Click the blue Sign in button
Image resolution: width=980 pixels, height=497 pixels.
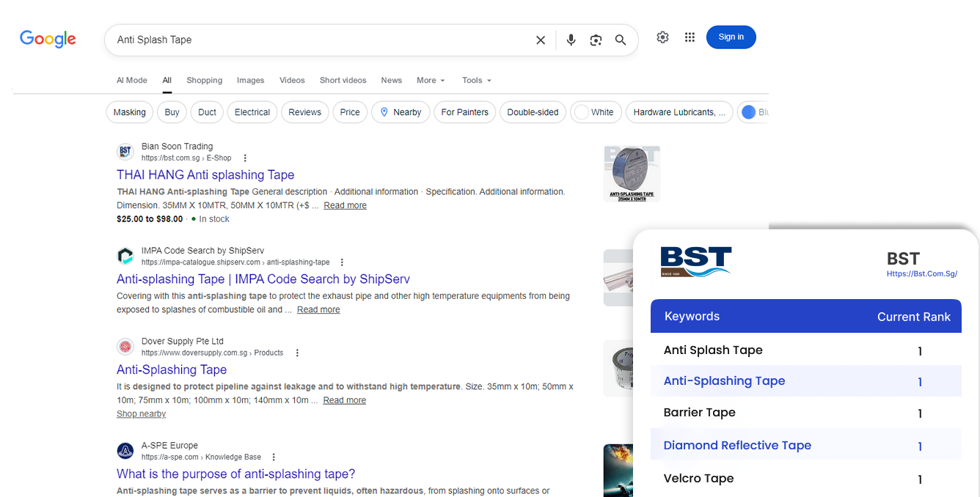[731, 37]
